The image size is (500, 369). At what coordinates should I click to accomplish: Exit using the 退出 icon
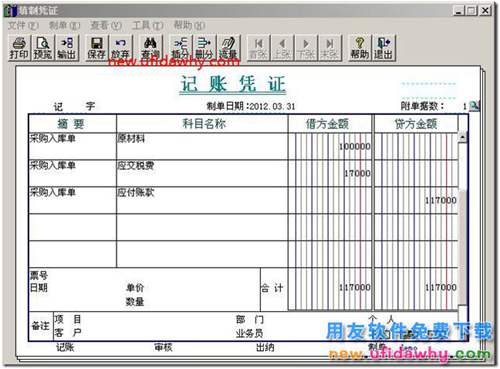click(384, 48)
